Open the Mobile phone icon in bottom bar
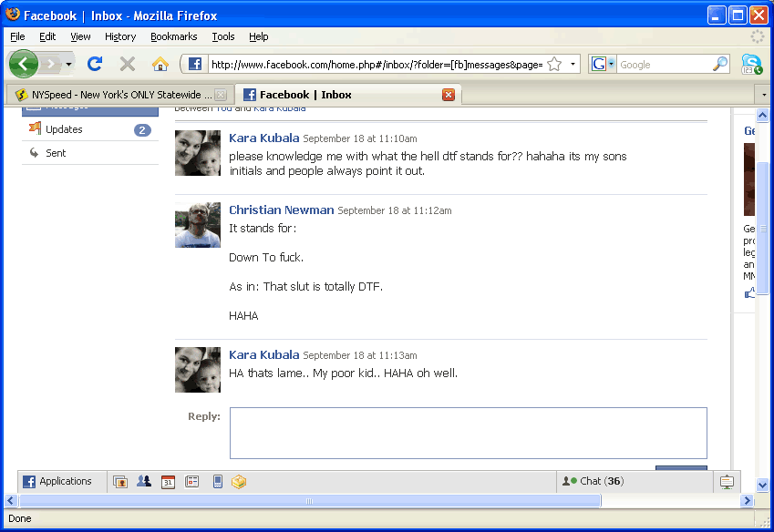 pyautogui.click(x=218, y=481)
